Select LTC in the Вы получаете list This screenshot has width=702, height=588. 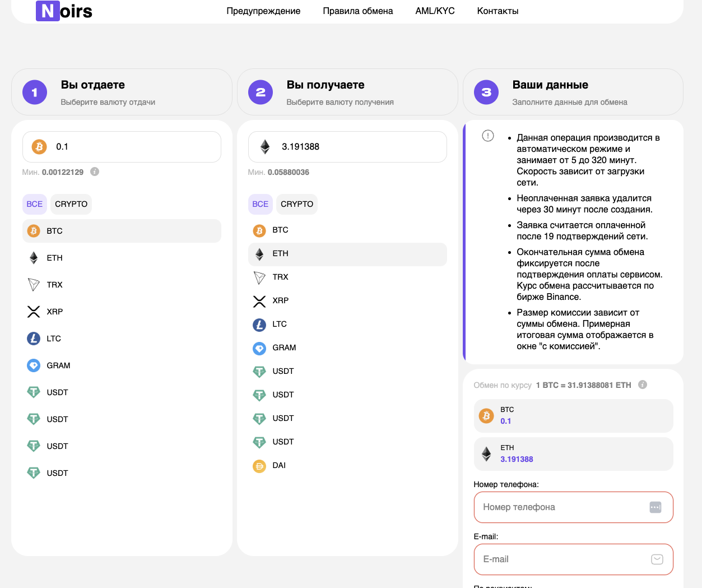(x=347, y=324)
